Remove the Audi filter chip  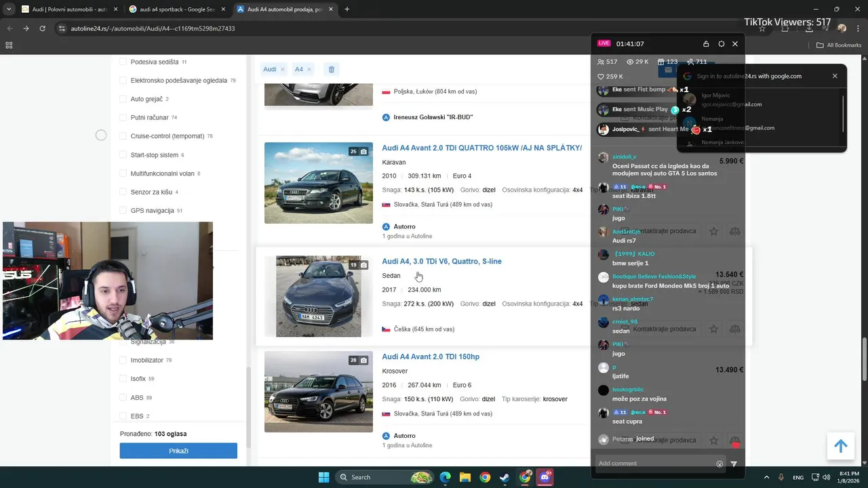tap(282, 69)
